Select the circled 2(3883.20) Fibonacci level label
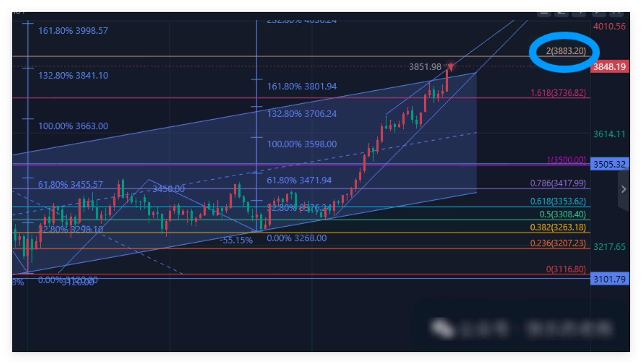The width and height of the screenshot is (642, 364). pyautogui.click(x=566, y=51)
